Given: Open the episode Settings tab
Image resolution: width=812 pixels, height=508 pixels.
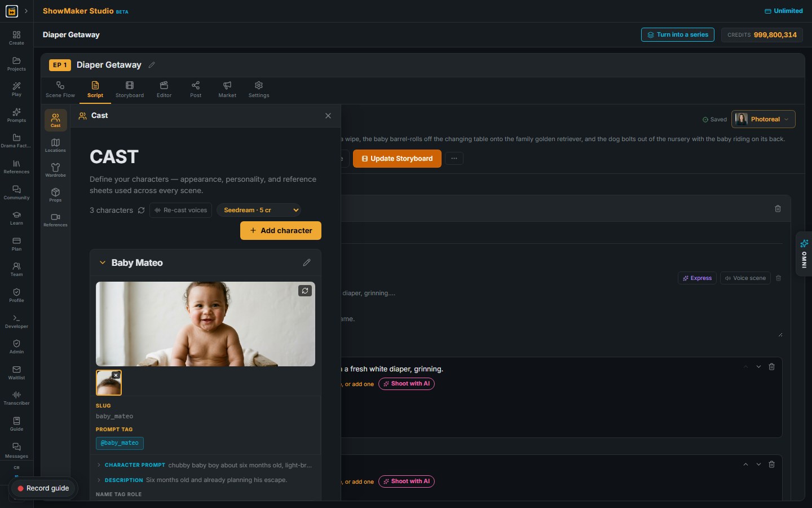Looking at the screenshot, I should click(x=259, y=90).
